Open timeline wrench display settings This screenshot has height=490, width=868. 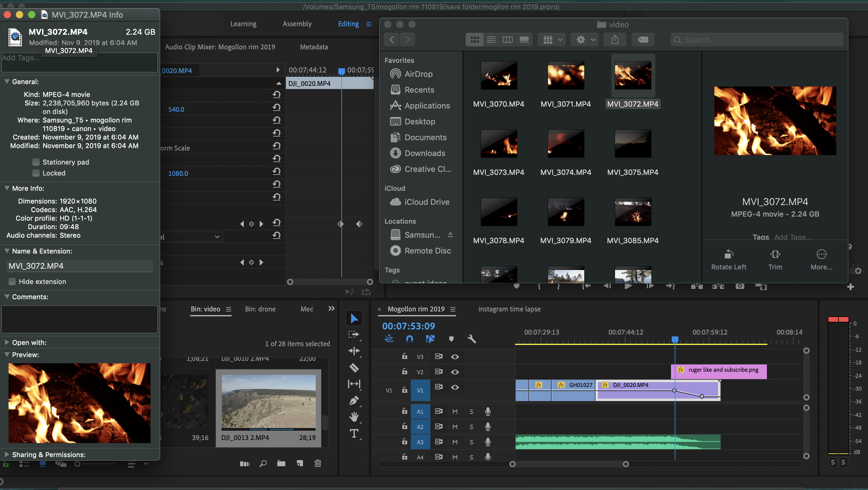coord(471,339)
